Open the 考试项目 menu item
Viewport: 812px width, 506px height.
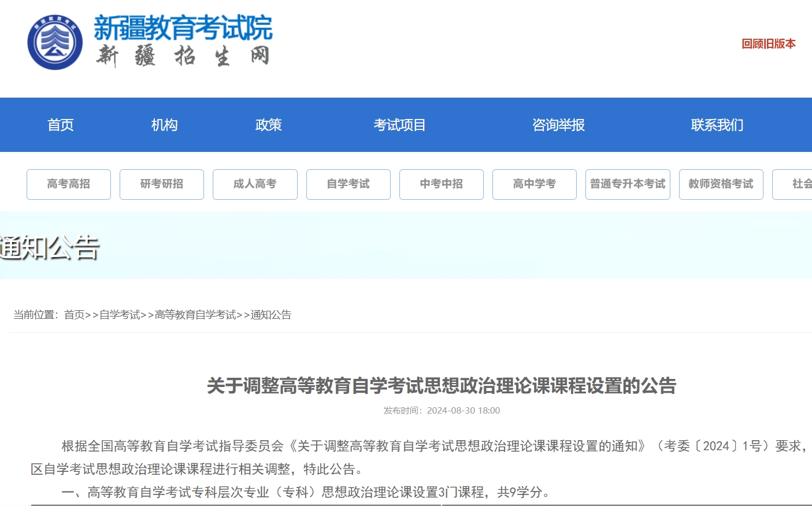pyautogui.click(x=400, y=125)
